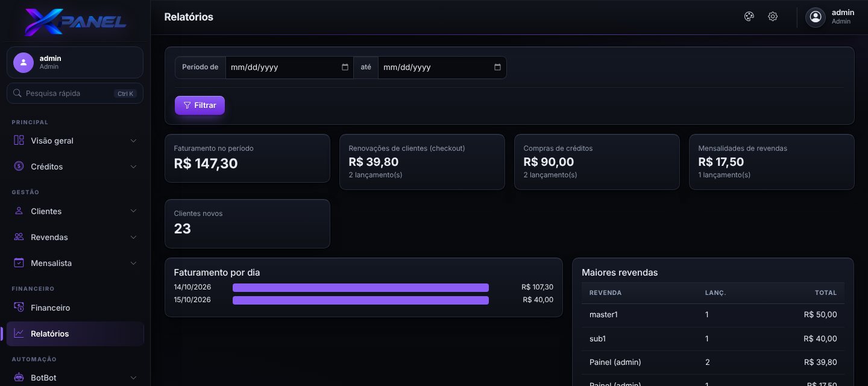Focus the Pesquisa rápida search field
Viewport: 868px width, 386px height.
tap(75, 93)
